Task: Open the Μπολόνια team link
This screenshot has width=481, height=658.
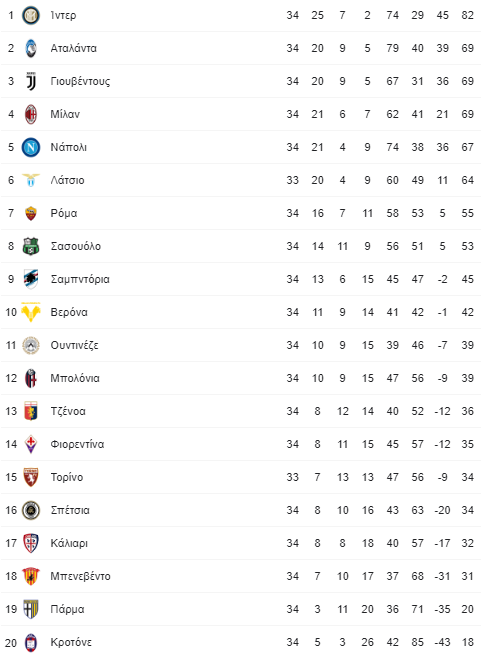Action: coord(75,378)
